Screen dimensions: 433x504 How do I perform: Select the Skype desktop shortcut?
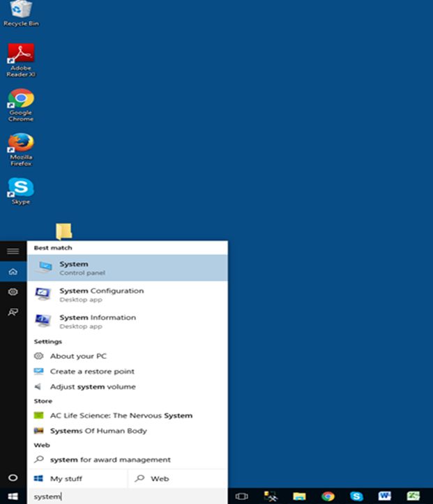click(21, 191)
